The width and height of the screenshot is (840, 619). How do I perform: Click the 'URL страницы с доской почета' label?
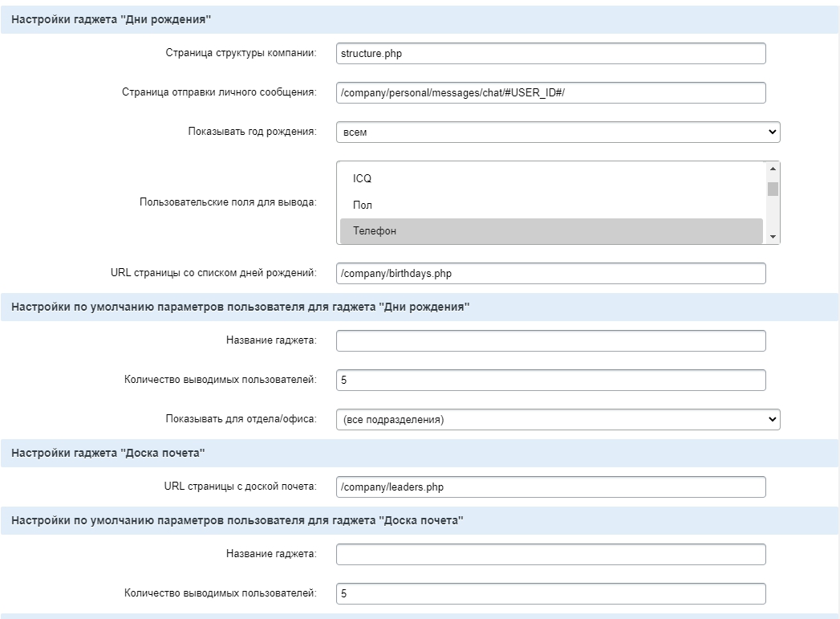[x=241, y=486]
